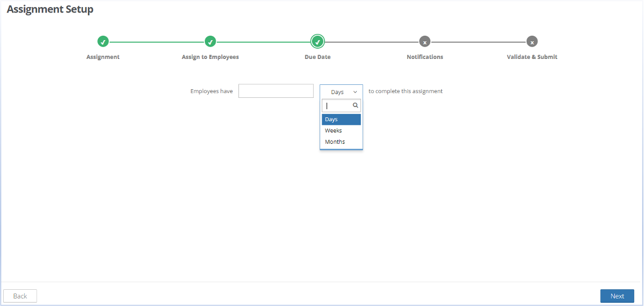
Task: Go Back to the previous step
Action: (x=20, y=296)
